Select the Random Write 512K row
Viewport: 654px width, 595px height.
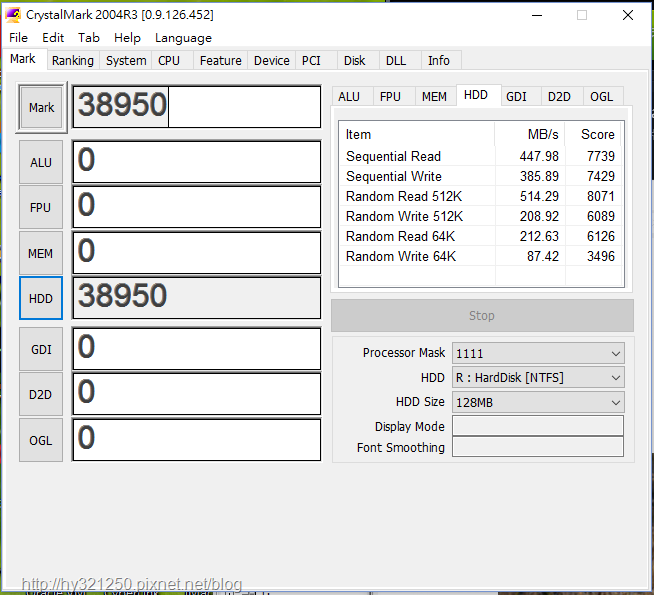480,216
